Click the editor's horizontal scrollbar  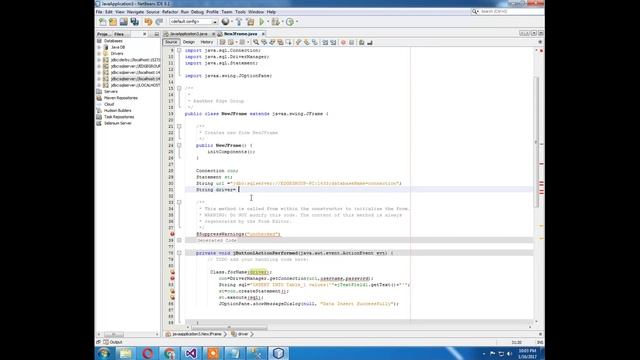[229, 327]
